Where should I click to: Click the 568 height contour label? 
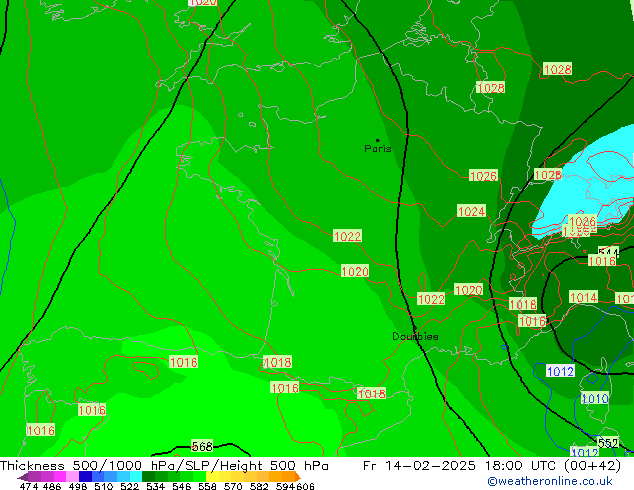[x=202, y=446]
